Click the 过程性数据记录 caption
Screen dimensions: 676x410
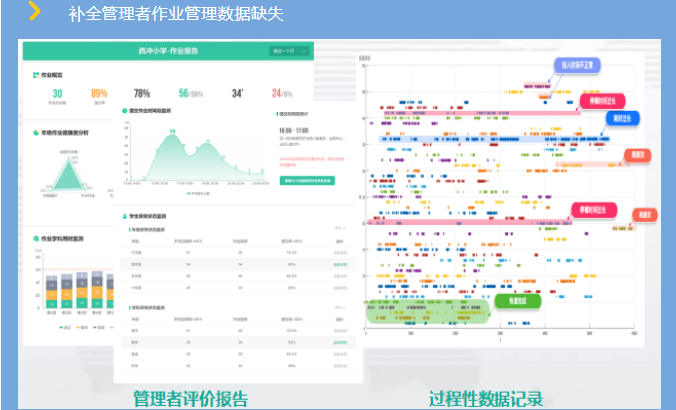tap(488, 398)
